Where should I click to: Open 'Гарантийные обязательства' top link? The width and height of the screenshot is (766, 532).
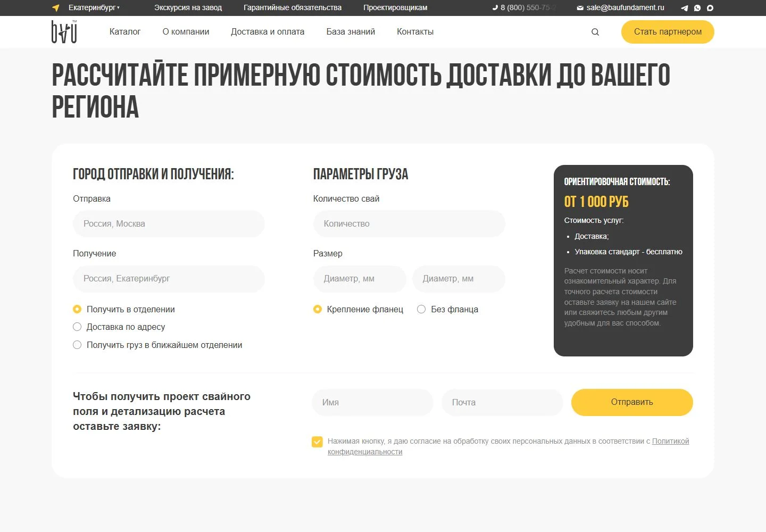point(293,7)
